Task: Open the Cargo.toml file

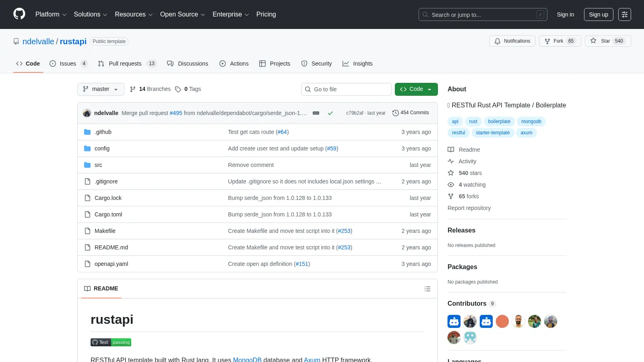Action: coord(108,214)
